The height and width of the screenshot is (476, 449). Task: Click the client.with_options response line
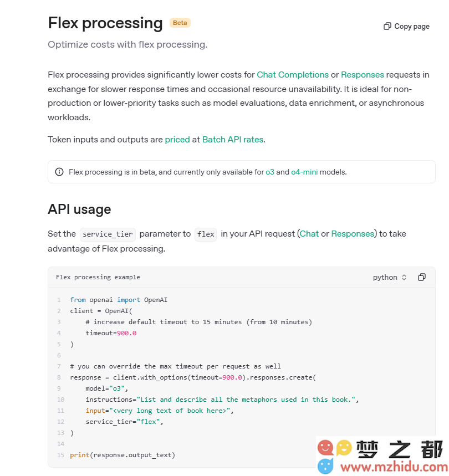[193, 377]
